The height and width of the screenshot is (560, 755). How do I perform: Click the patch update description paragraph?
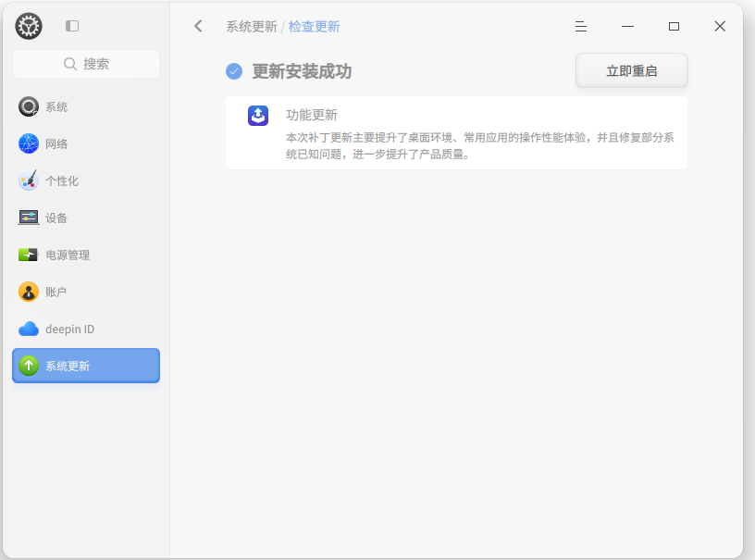479,146
